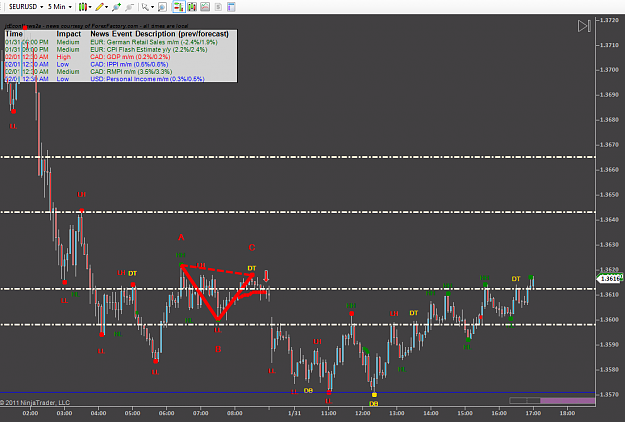Click the 18:00 time axis label
This screenshot has height=422, width=625.
[x=567, y=413]
